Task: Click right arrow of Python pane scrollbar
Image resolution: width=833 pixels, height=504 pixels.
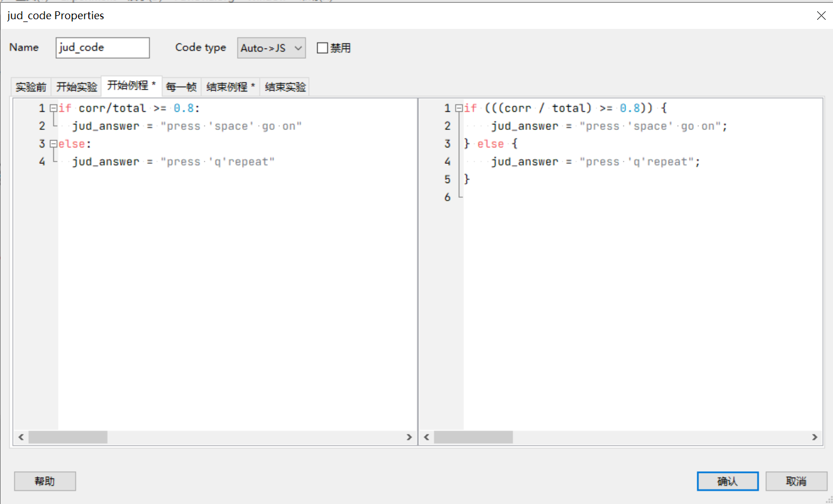Action: (x=409, y=437)
